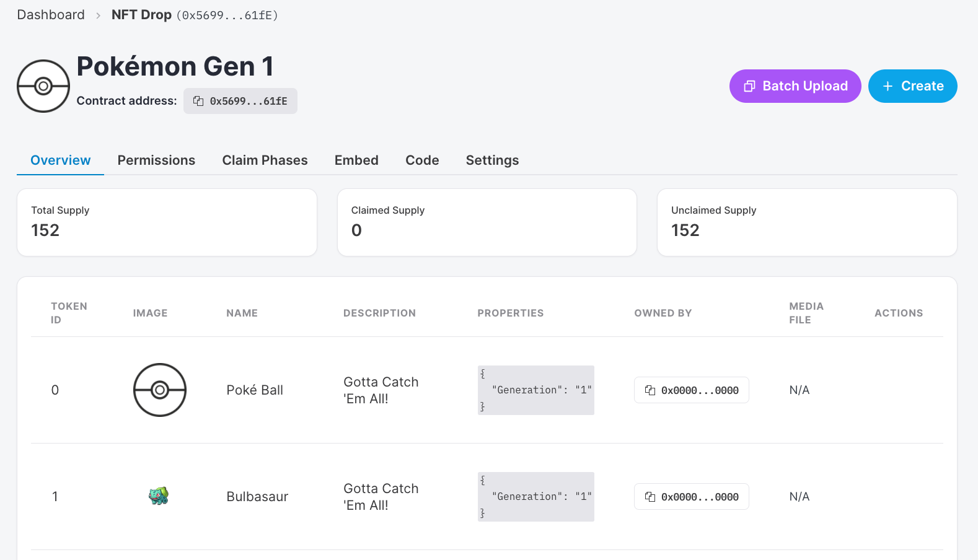
Task: Click the Total Supply card
Action: 167,222
